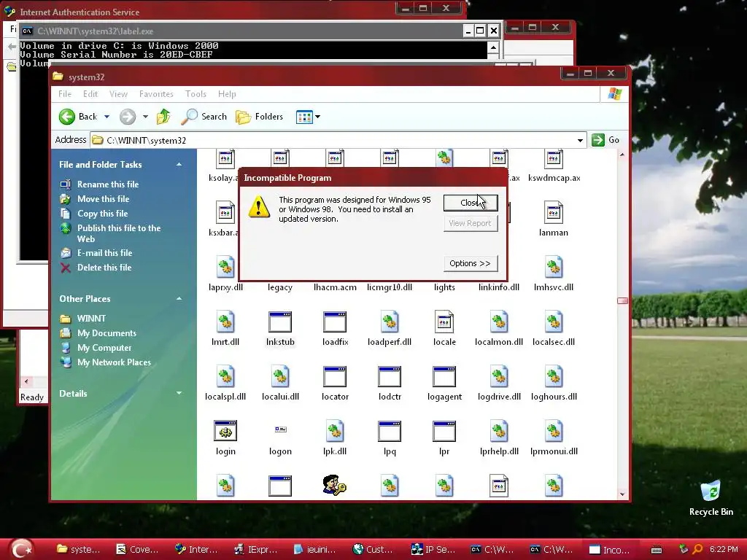Click Rename this file
Screen dimensions: 747x560
coord(108,184)
